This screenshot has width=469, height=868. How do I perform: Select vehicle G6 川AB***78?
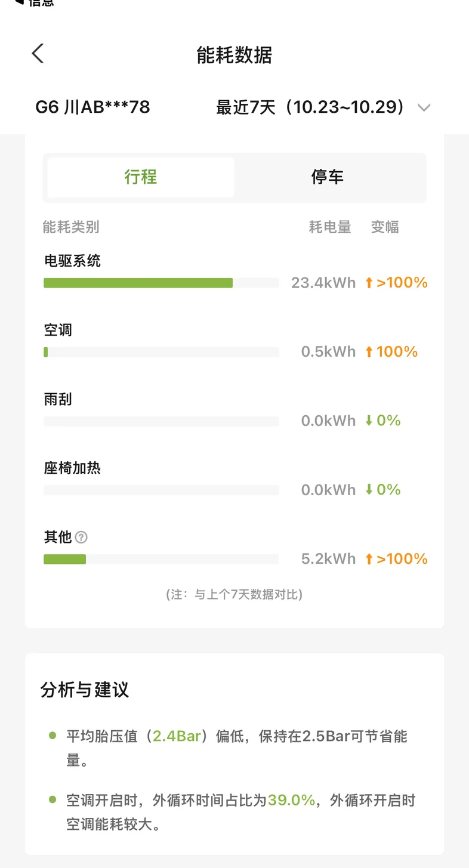pos(92,107)
